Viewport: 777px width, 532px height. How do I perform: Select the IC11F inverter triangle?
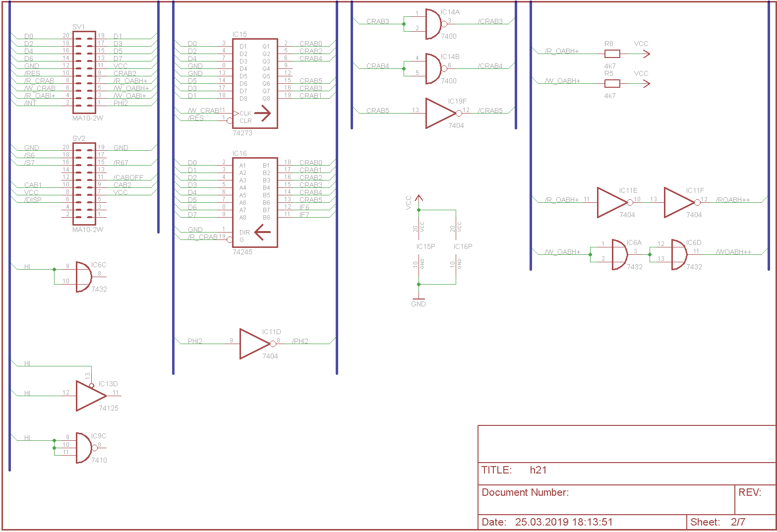click(678, 203)
